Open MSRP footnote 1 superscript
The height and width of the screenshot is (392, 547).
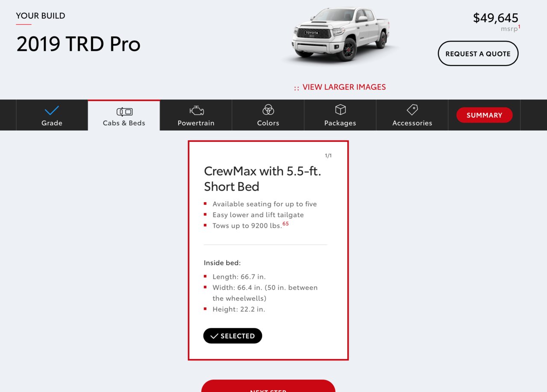coord(519,27)
